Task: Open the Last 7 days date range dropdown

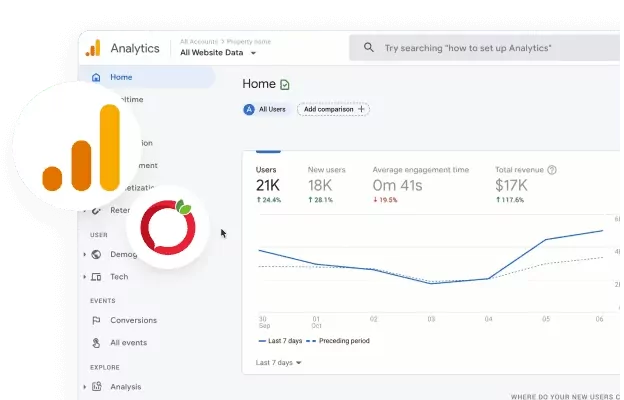Action: pyautogui.click(x=279, y=362)
